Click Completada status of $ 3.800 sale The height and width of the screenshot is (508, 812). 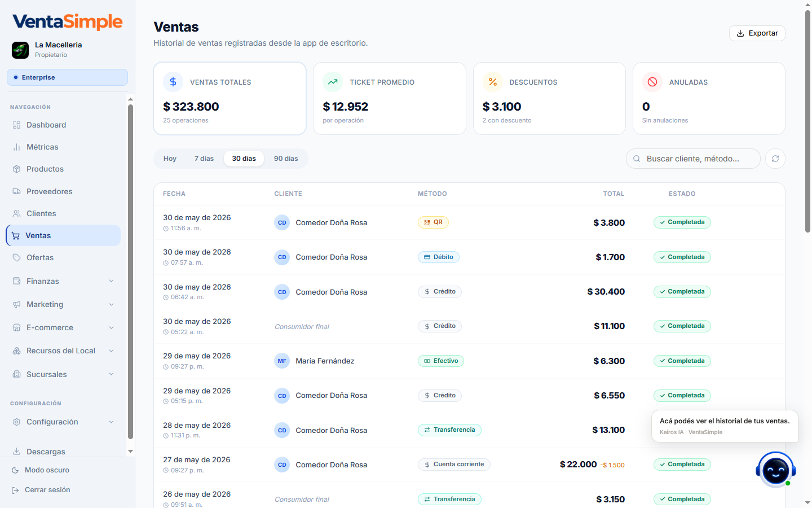[x=682, y=222]
